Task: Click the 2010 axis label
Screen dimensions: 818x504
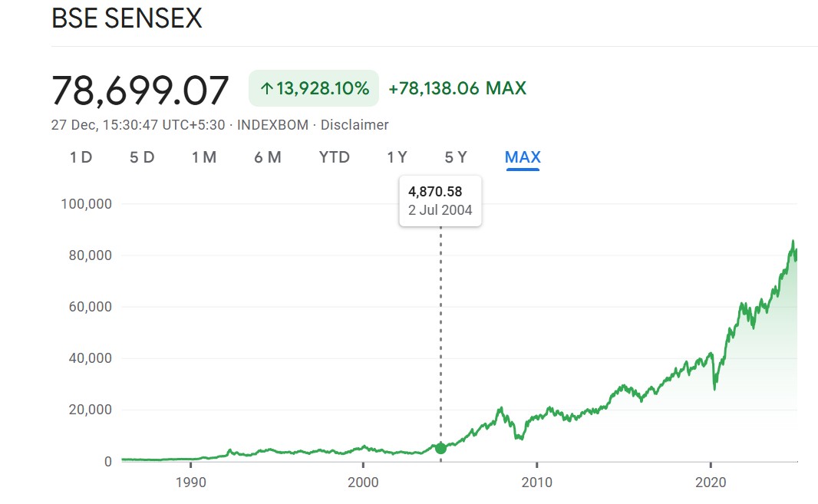Action: (x=537, y=483)
